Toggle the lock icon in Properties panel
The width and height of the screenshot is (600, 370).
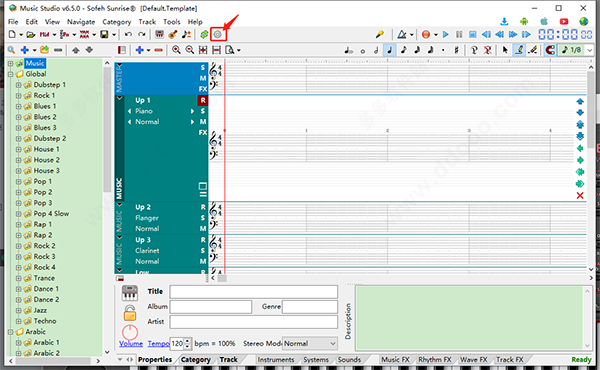tap(130, 313)
